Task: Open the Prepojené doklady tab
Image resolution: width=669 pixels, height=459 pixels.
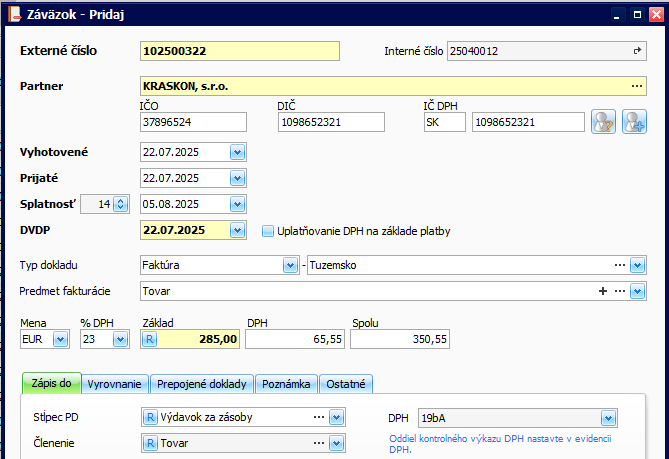Action: 202,384
